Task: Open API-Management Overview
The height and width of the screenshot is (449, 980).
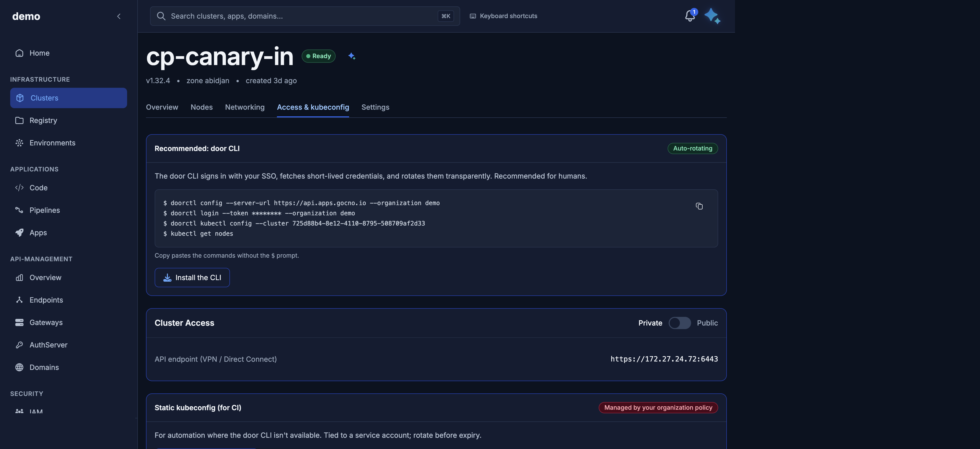Action: pos(68,277)
